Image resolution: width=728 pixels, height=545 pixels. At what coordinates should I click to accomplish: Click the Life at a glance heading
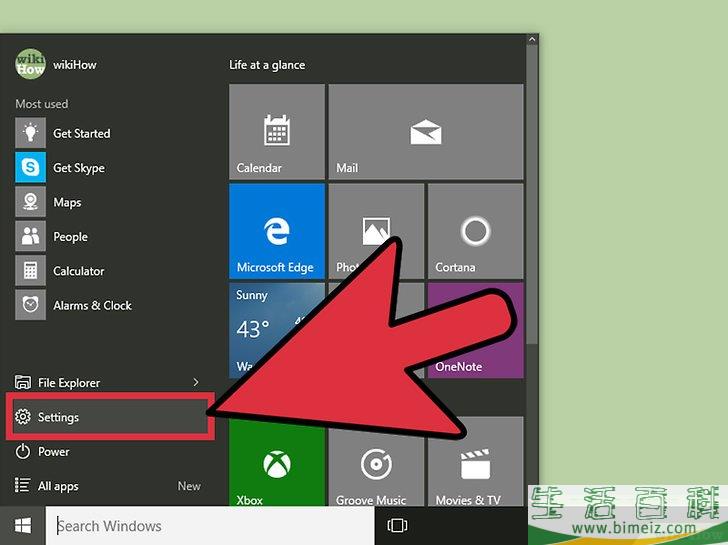pos(267,65)
